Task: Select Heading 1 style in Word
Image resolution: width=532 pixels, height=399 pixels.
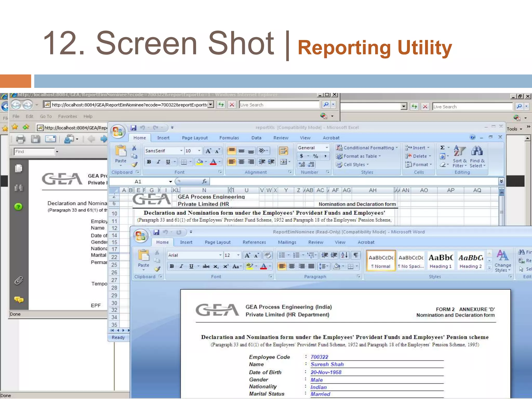Action: [441, 261]
